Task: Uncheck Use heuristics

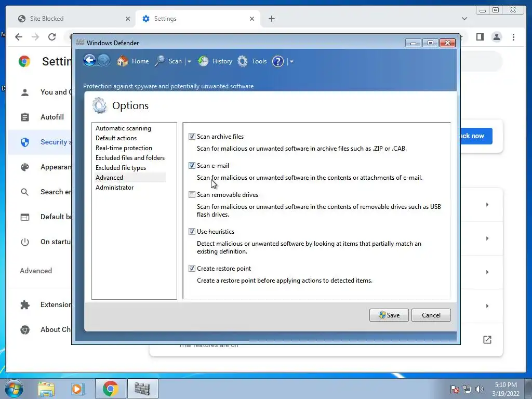Action: 192,231
